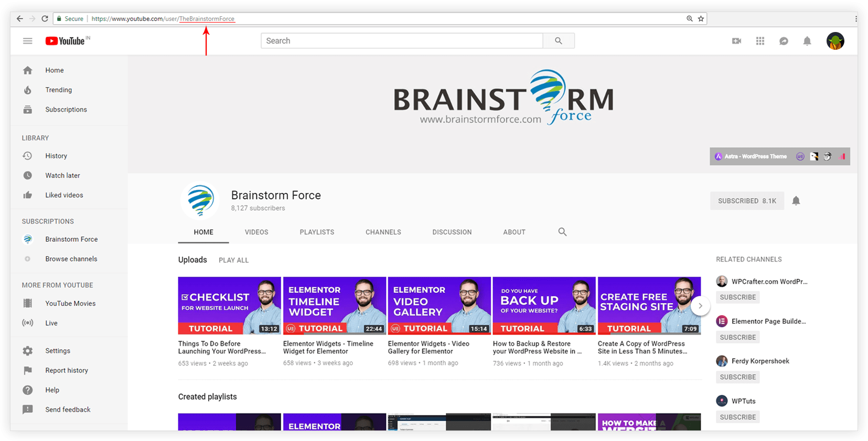Open the notifications bell in header

point(807,41)
